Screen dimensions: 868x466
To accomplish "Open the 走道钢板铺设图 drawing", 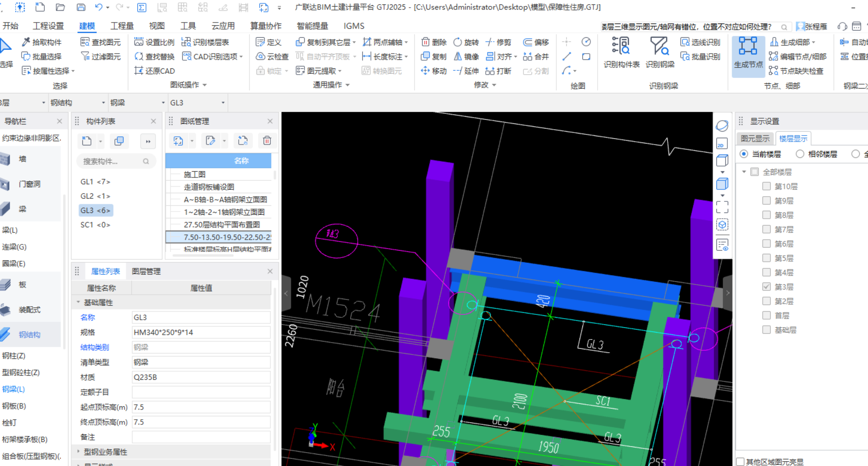I will (x=209, y=187).
